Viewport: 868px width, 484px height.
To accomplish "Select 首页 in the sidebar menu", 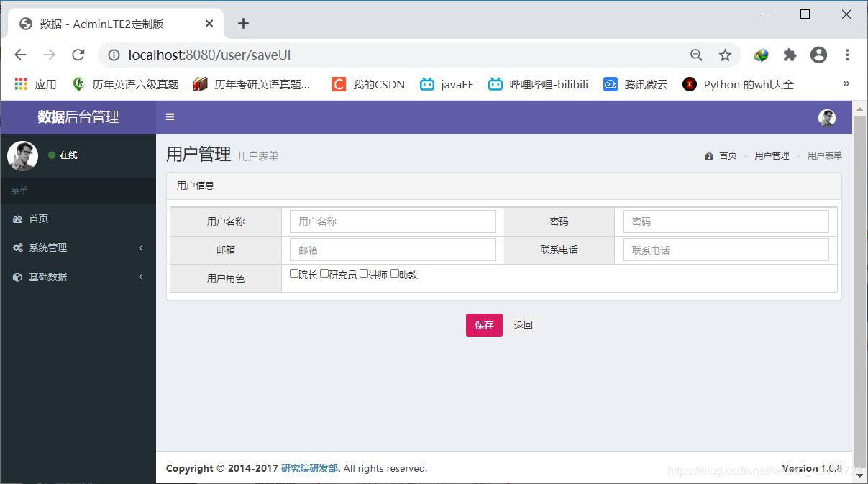I will click(x=78, y=219).
